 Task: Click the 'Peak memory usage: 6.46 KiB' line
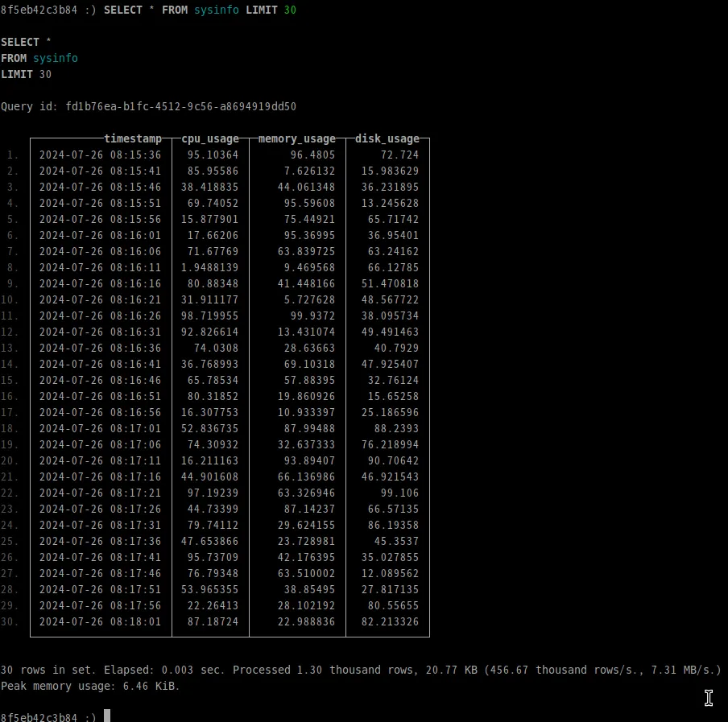pos(90,686)
